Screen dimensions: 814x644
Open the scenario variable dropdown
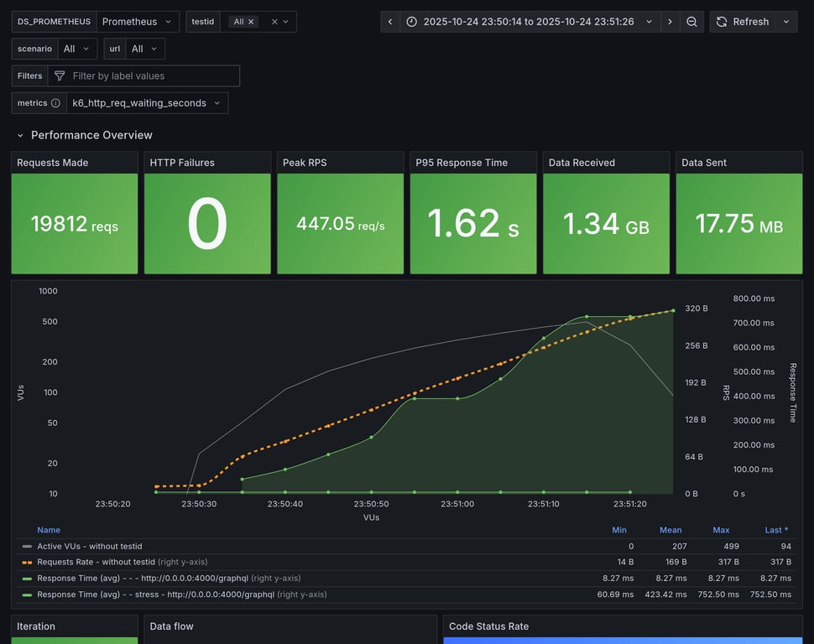pyautogui.click(x=76, y=49)
